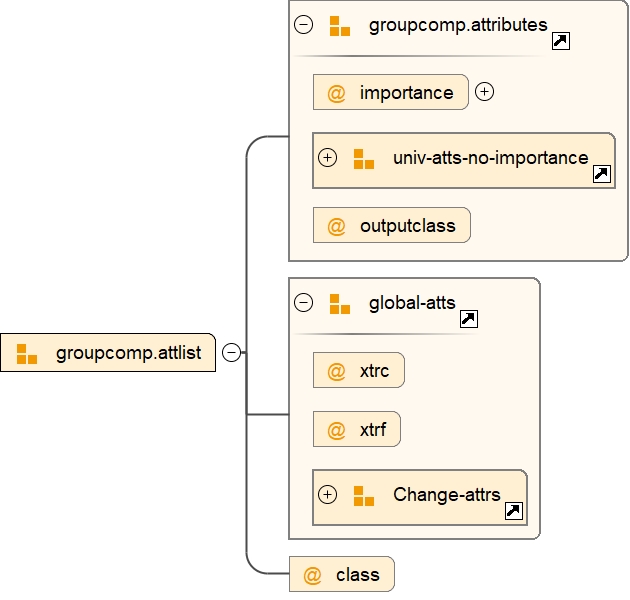Viewport: 630px width, 600px height.
Task: Select the class attribute label
Action: pyautogui.click(x=358, y=575)
